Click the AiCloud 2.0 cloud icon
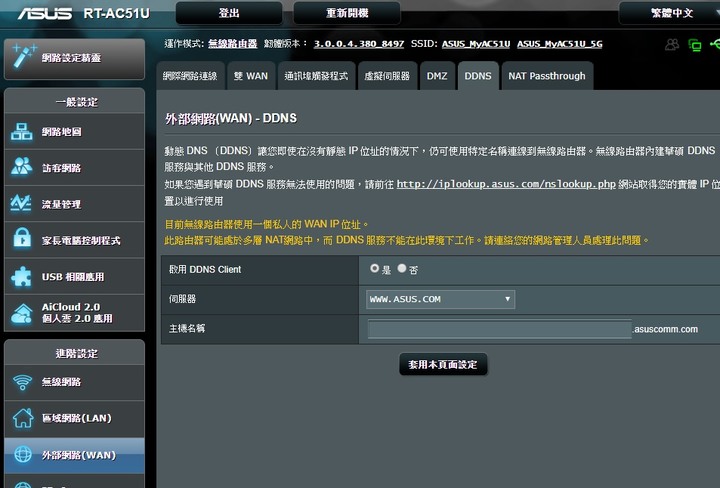Viewport: 720px width, 488px height. (22, 314)
